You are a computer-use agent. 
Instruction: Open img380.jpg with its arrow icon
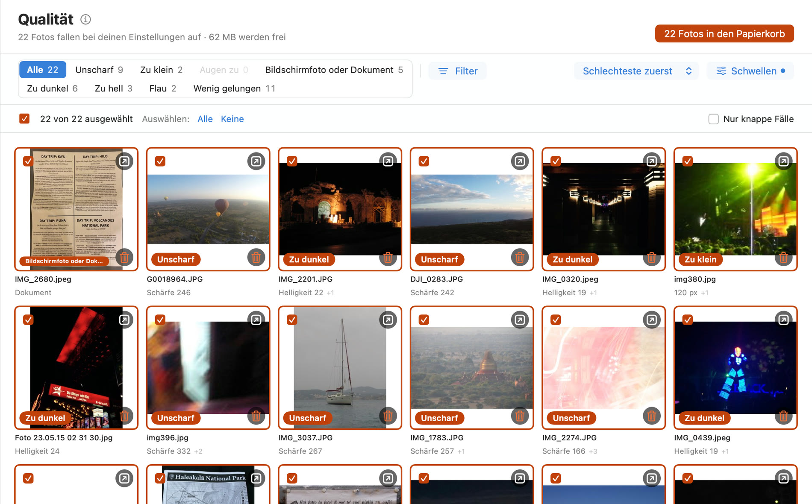783,161
